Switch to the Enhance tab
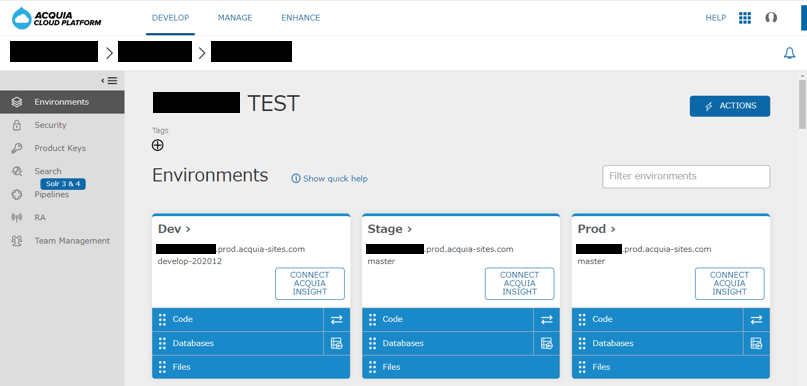 301,18
